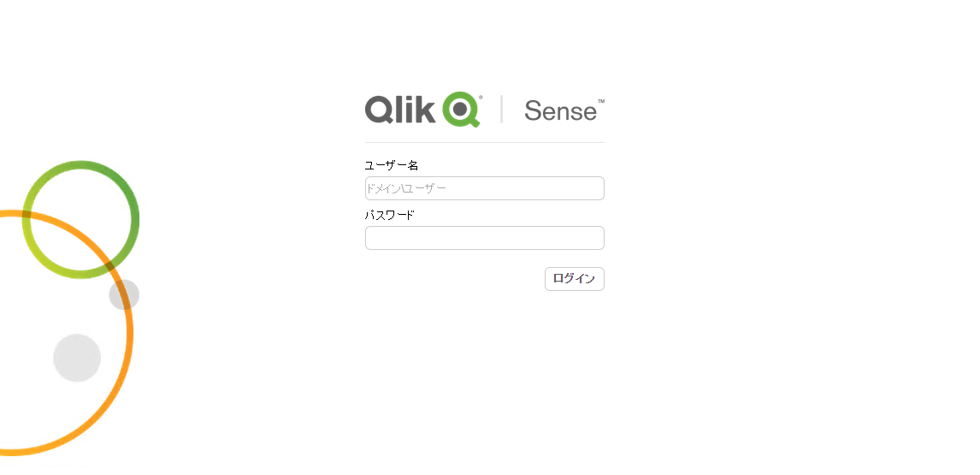Image resolution: width=980 pixels, height=475 pixels.
Task: Click the ユーザー名 field label
Action: [392, 165]
